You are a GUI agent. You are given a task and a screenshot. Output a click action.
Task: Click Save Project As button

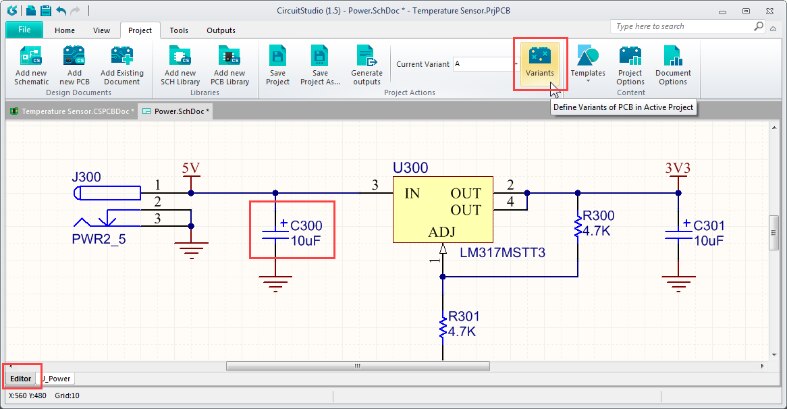coord(320,63)
